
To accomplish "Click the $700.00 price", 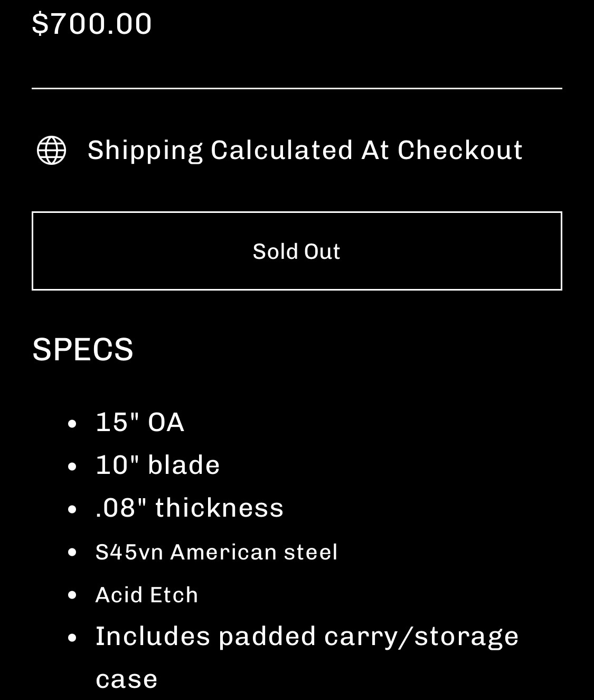I will pos(92,24).
